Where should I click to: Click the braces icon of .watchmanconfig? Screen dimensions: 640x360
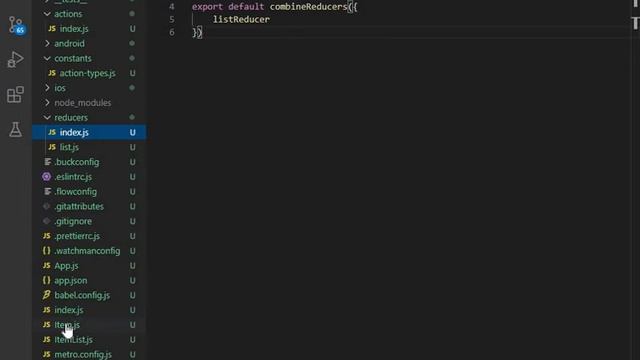tap(47, 250)
